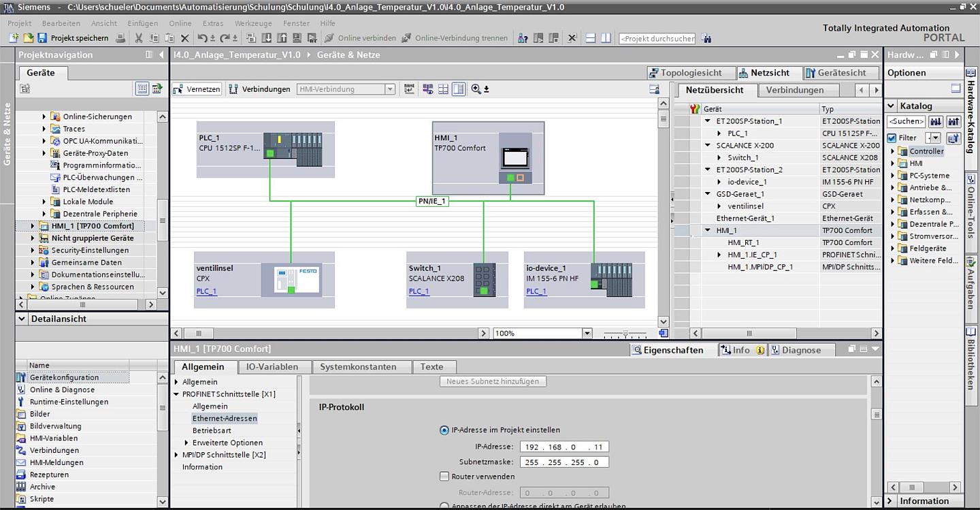Click the zoom slider in network view
980x510 pixels.
(625, 334)
